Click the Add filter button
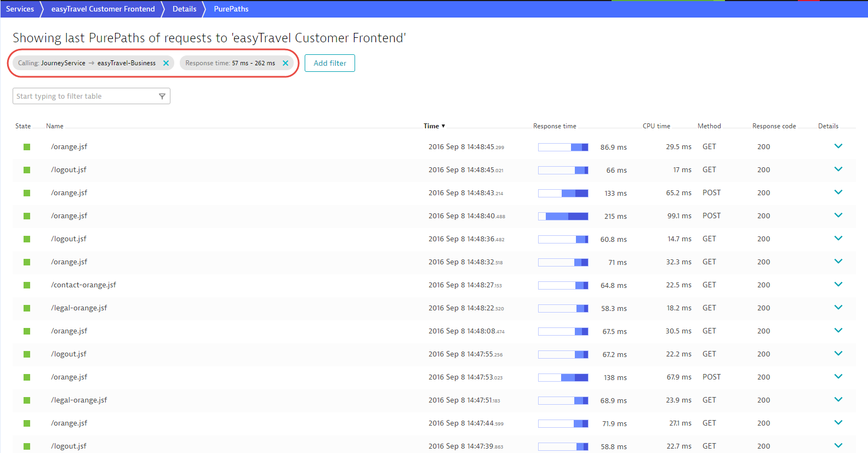This screenshot has width=868, height=453. tap(330, 63)
